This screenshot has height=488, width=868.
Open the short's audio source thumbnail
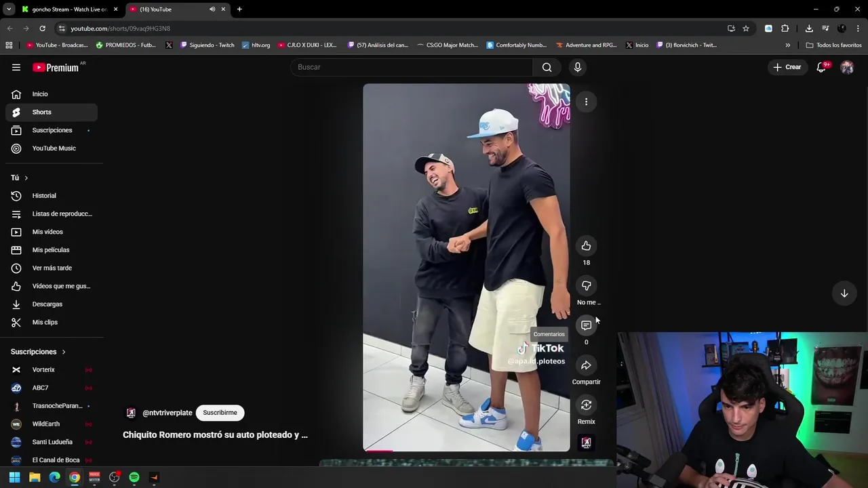tap(586, 443)
